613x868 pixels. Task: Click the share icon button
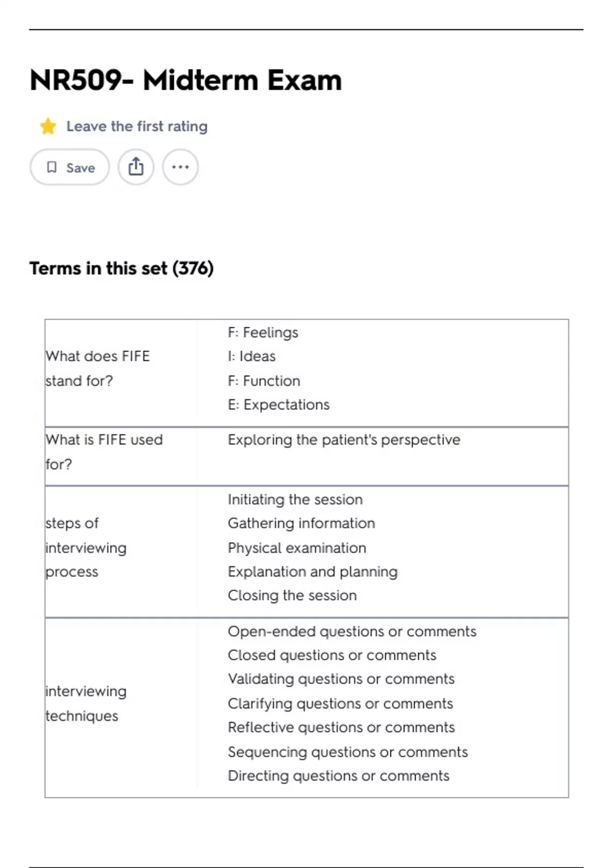(x=136, y=167)
